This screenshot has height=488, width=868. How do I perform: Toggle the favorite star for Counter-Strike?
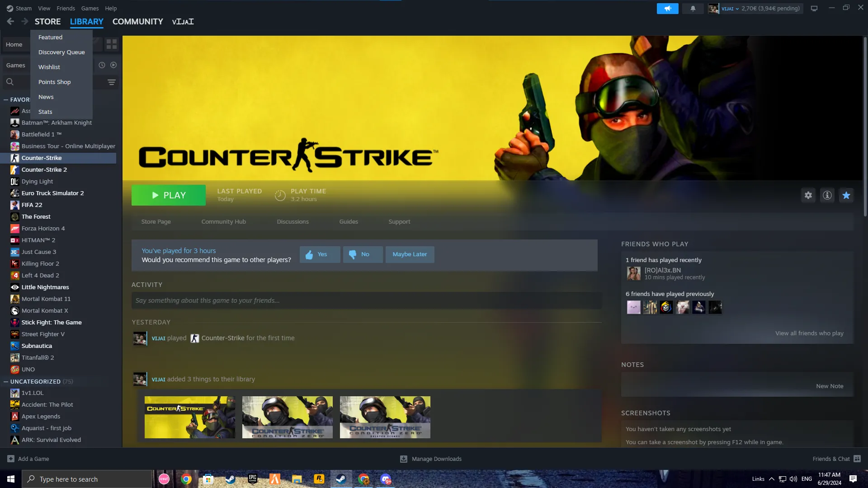click(846, 195)
